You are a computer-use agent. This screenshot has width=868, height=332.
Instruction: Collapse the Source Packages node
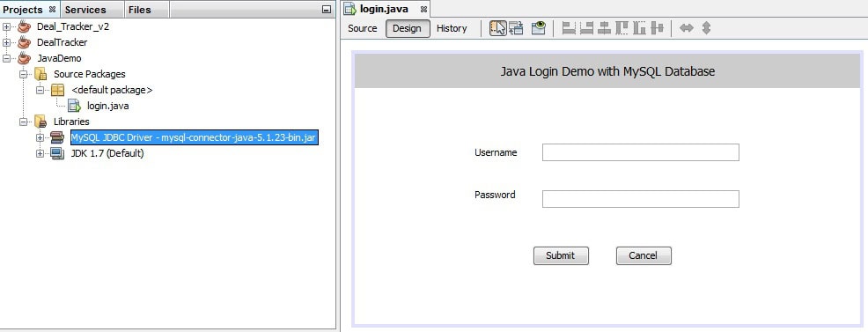pyautogui.click(x=23, y=74)
